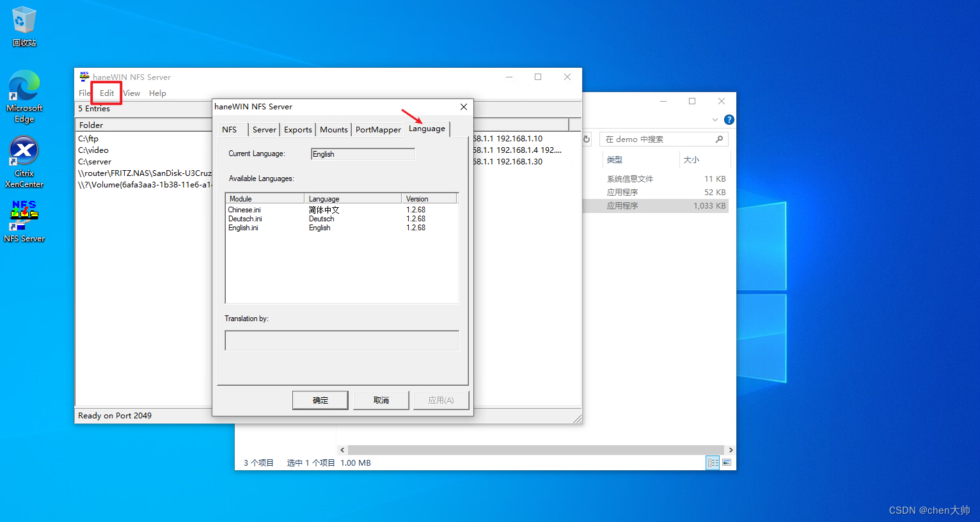Viewport: 980px width, 522px height.
Task: Select the English.ini language row
Action: coord(342,228)
